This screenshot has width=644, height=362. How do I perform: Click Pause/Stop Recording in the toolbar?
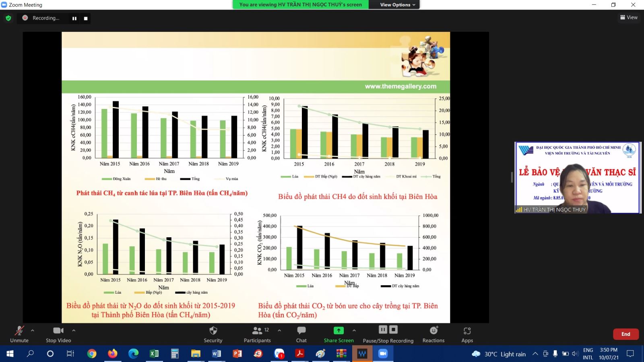[x=388, y=334]
